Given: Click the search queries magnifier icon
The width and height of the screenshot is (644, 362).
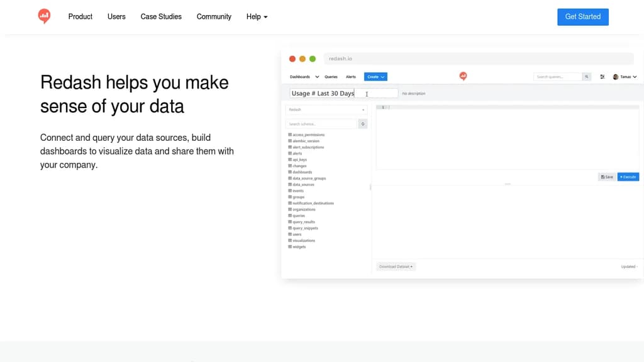Looking at the screenshot, I should pyautogui.click(x=586, y=76).
